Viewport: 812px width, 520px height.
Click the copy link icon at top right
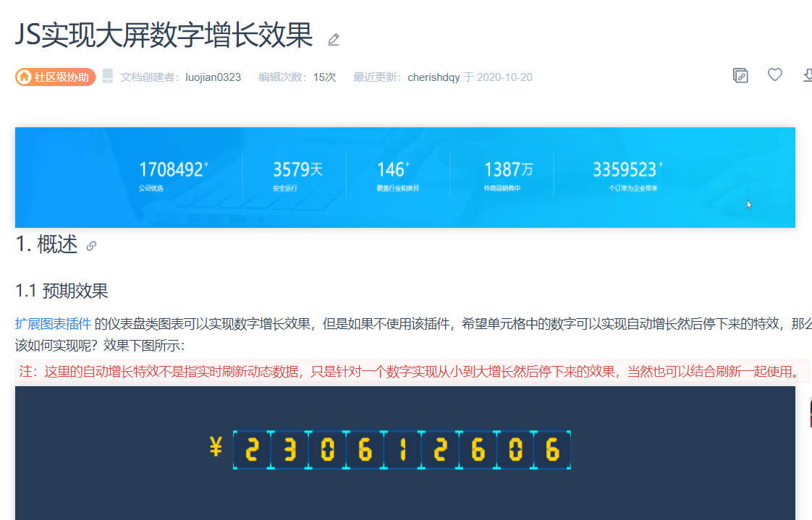click(x=740, y=75)
